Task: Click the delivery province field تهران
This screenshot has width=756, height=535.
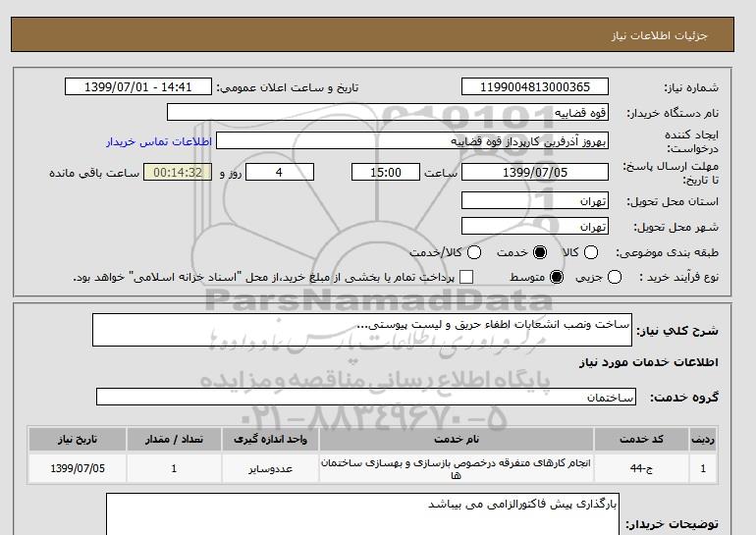Action: coord(535,200)
